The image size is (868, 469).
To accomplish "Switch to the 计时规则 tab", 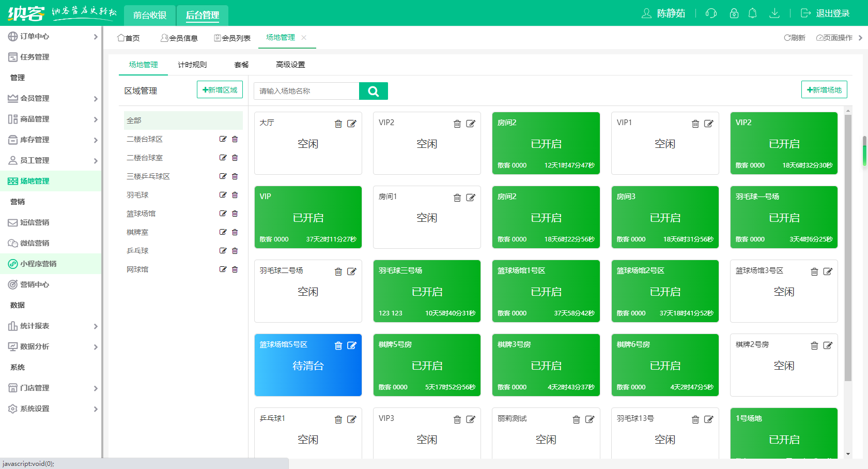I will (x=192, y=64).
